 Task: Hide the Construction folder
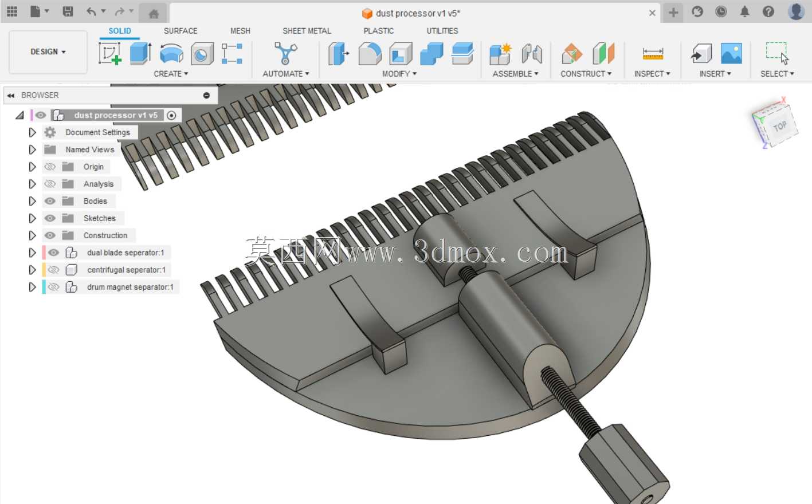point(50,235)
